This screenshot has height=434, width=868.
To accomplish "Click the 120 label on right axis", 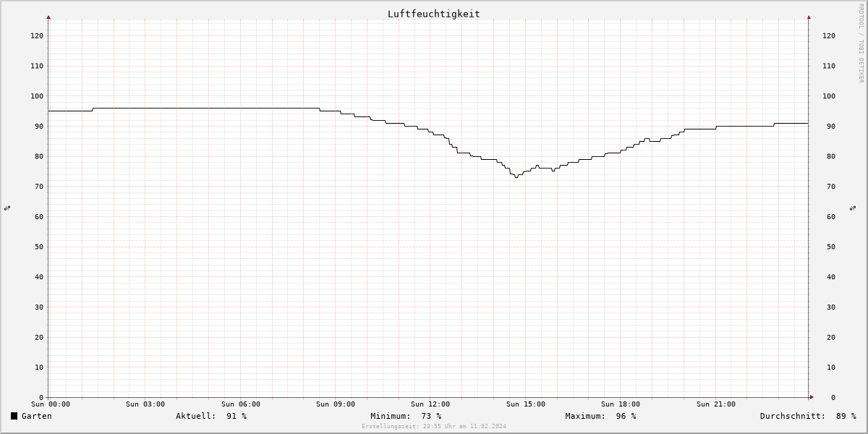I will [828, 35].
